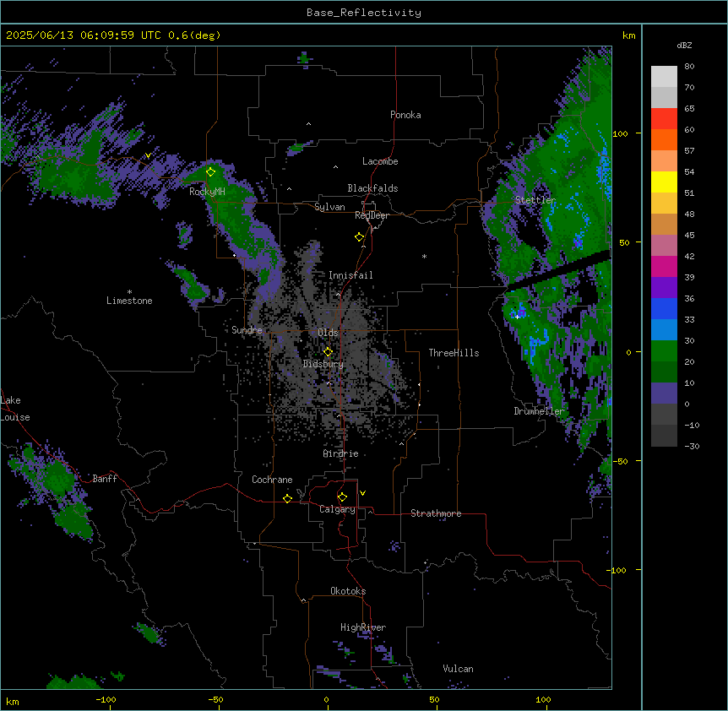Screen dimensions: 728x711
Task: Select the Blackfalds map label
Action: click(372, 188)
